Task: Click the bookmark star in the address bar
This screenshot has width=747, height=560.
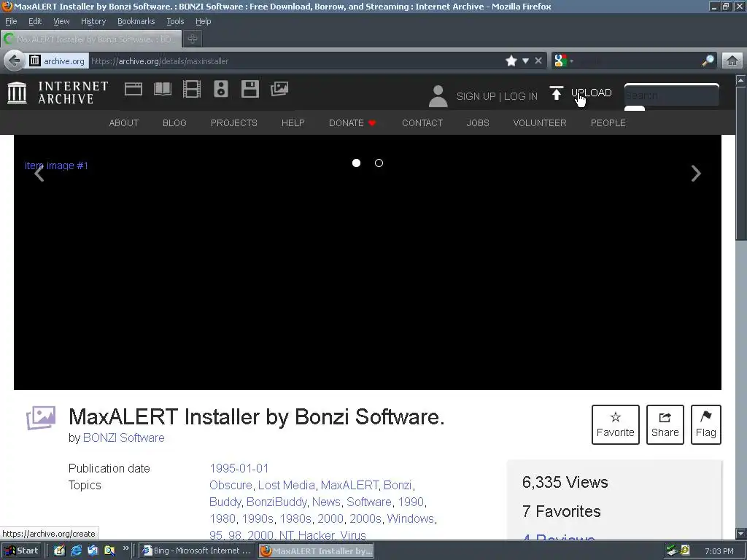Action: coord(511,61)
